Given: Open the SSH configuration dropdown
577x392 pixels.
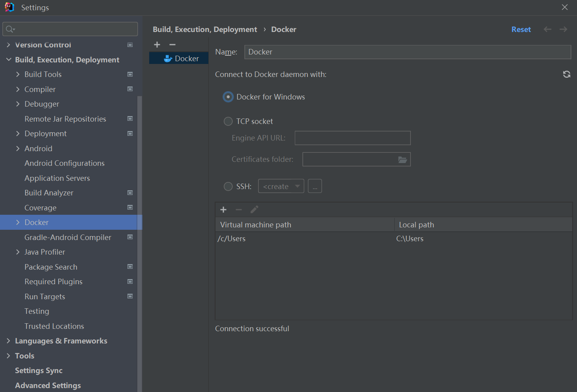Looking at the screenshot, I should click(x=281, y=186).
